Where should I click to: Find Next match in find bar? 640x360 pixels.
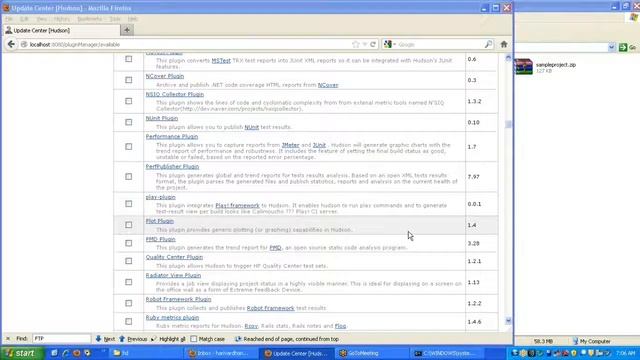pyautogui.click(x=105, y=339)
